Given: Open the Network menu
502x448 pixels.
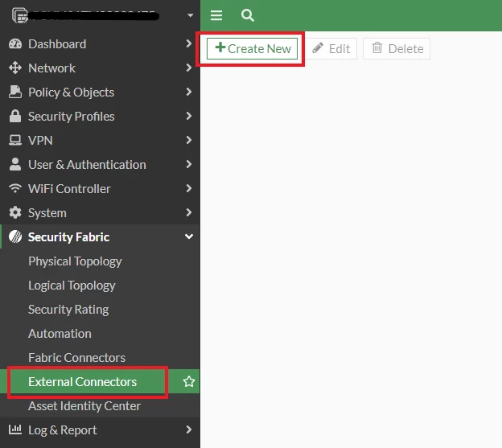Looking at the screenshot, I should tap(100, 68).
